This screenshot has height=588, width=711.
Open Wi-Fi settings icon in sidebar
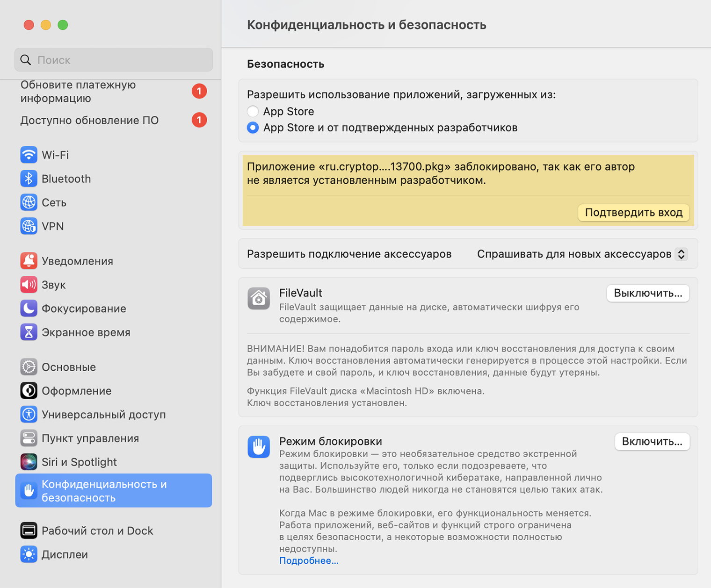29,155
